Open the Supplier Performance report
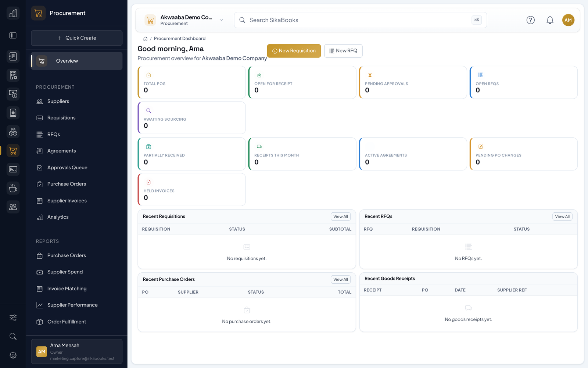 [77, 305]
